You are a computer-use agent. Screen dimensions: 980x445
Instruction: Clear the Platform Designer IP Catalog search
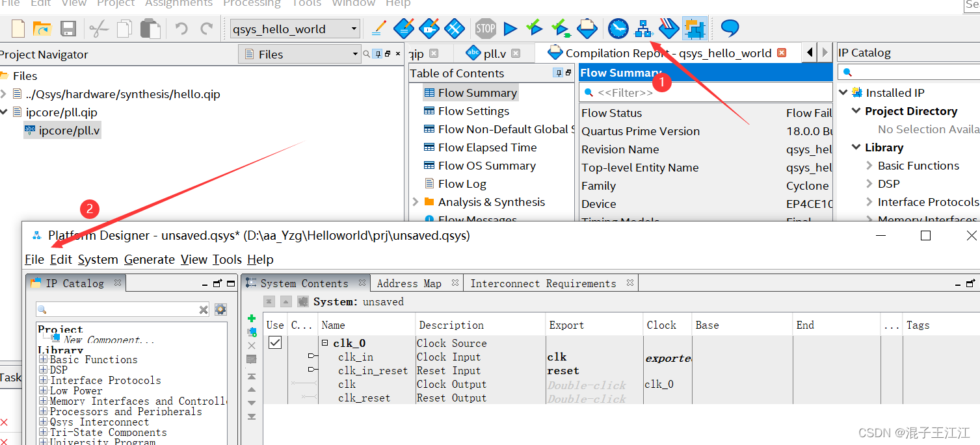click(x=204, y=310)
